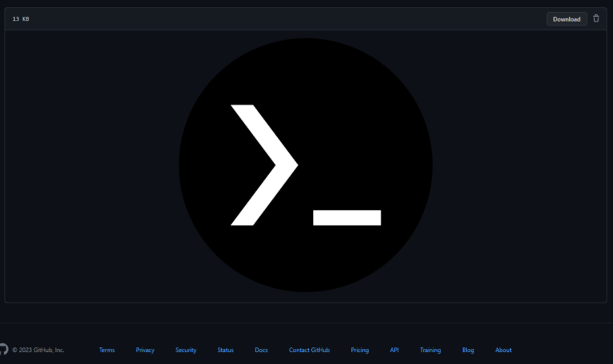The image size is (613, 364).
Task: Go to the About page
Action: (503, 350)
